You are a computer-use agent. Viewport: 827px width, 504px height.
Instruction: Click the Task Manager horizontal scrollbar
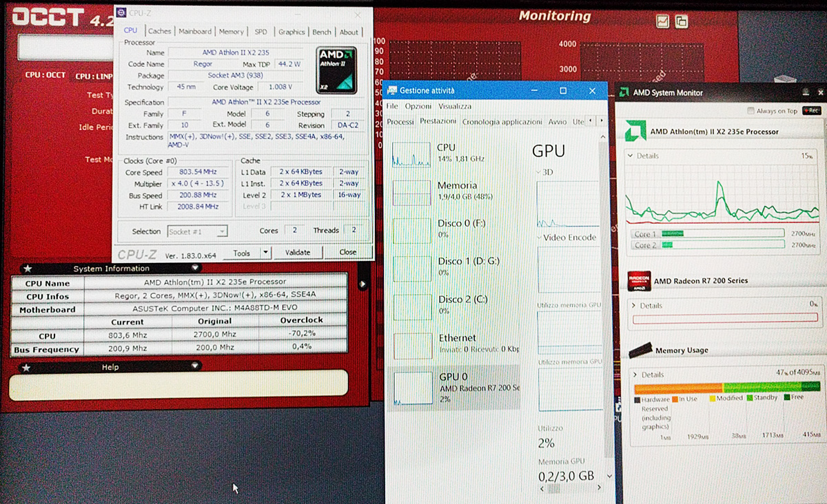[x=569, y=488]
